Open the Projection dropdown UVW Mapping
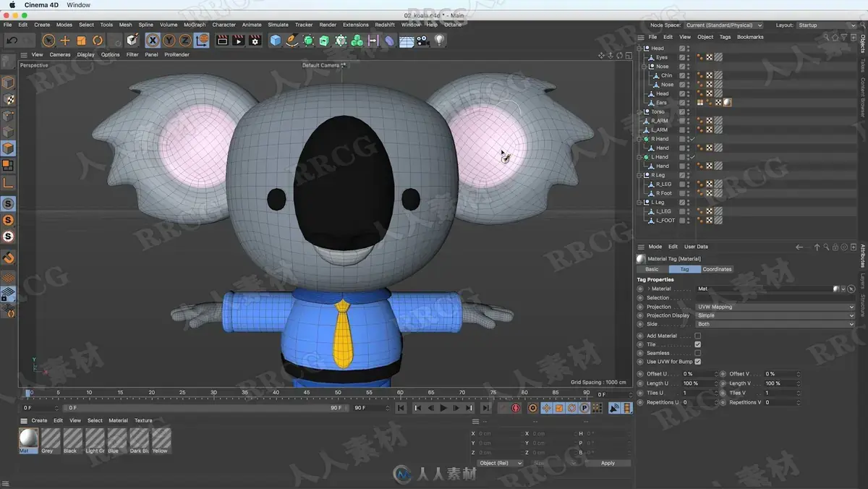 [x=775, y=307]
